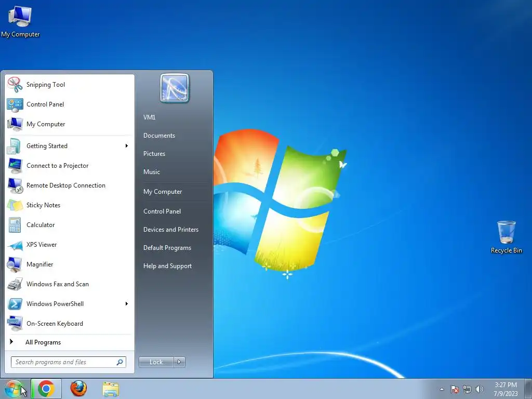The width and height of the screenshot is (532, 399).
Task: Click 'Magnifier' text label
Action: pos(39,264)
